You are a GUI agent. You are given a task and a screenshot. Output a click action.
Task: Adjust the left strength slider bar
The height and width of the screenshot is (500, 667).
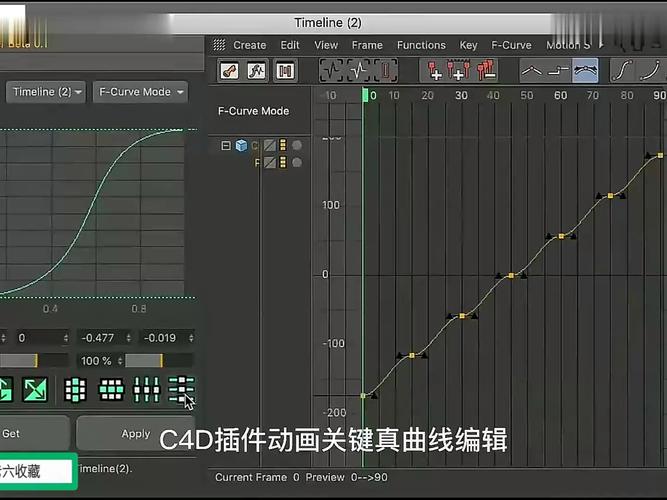[x=34, y=361]
